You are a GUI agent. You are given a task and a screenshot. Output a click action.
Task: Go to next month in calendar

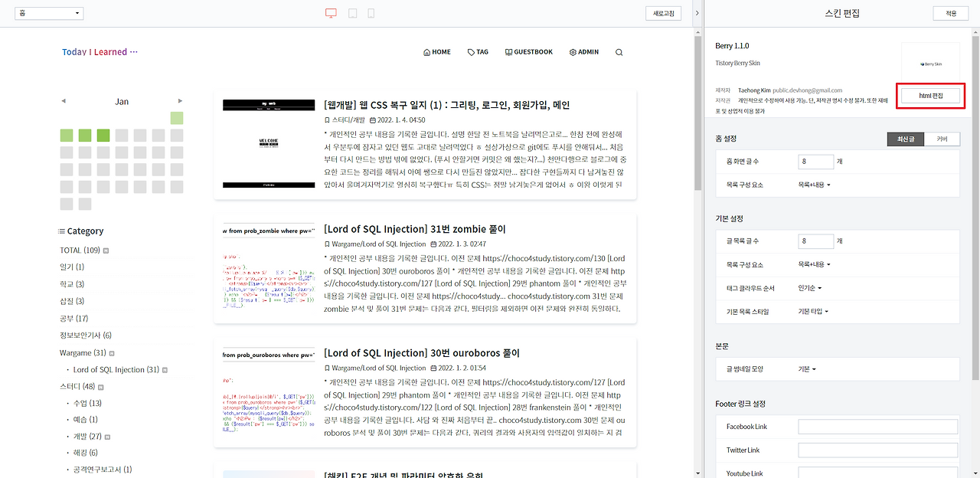[x=180, y=101]
